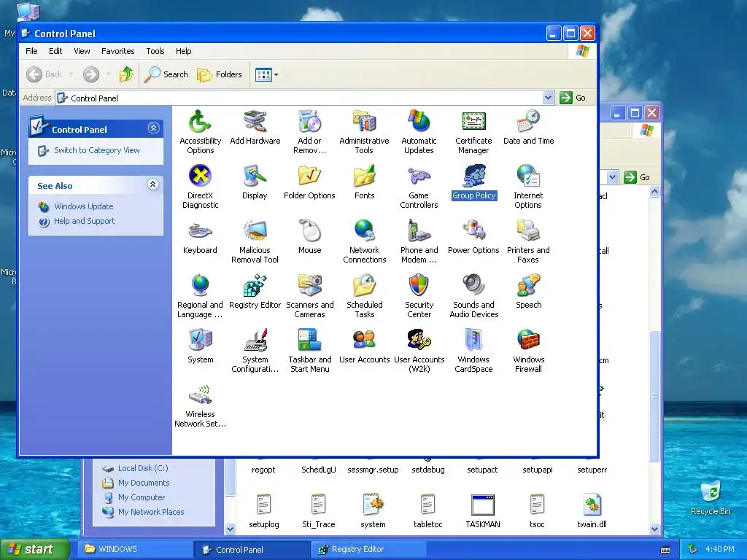Open Folder Options icon
Screen dimensions: 747x560
pyautogui.click(x=309, y=182)
